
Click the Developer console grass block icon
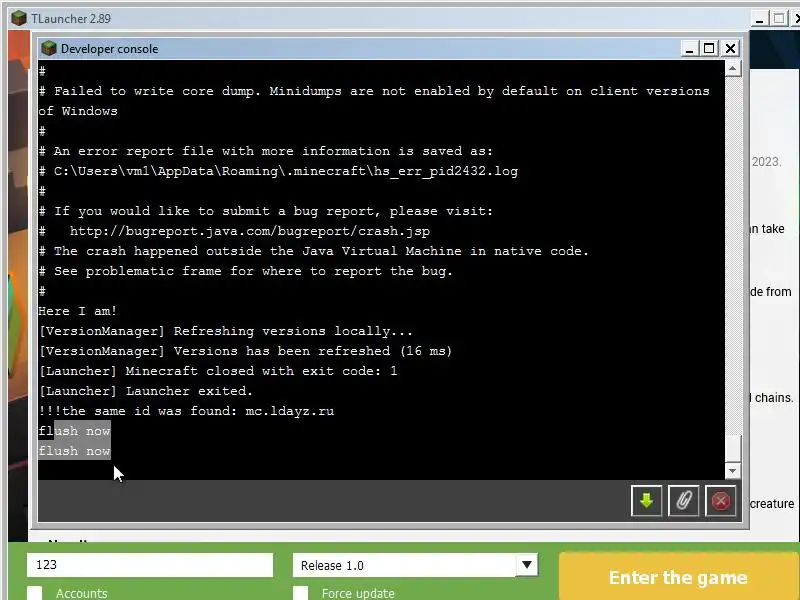(x=49, y=48)
